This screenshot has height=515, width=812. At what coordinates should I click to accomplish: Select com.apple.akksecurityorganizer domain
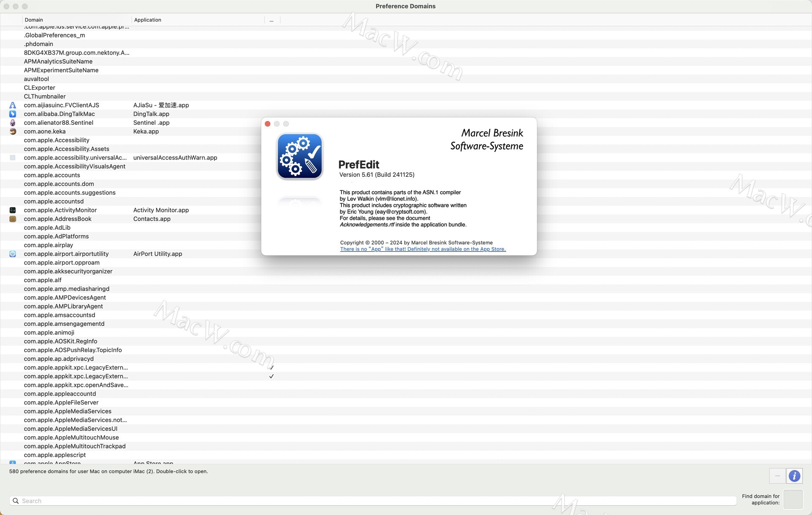coord(68,272)
